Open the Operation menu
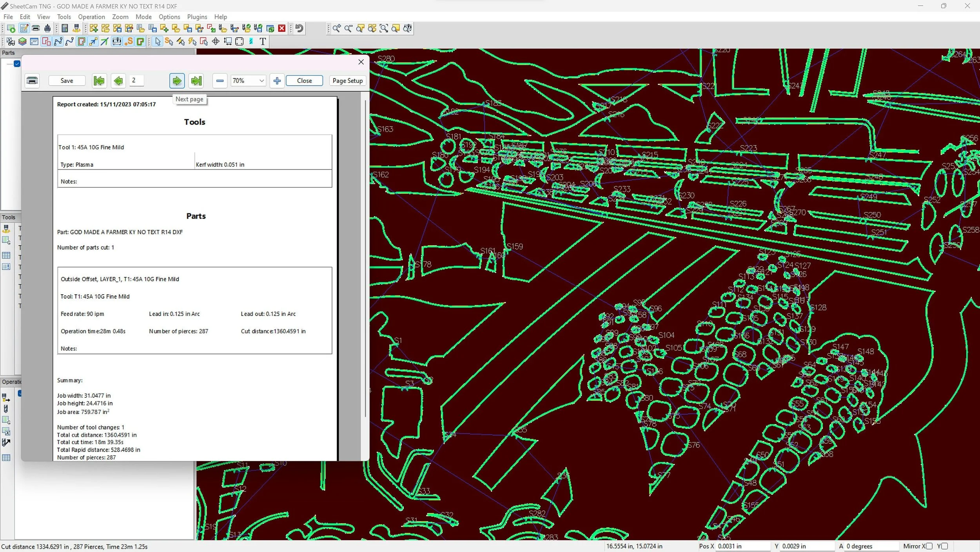Screen dimensions: 980x552 point(91,17)
